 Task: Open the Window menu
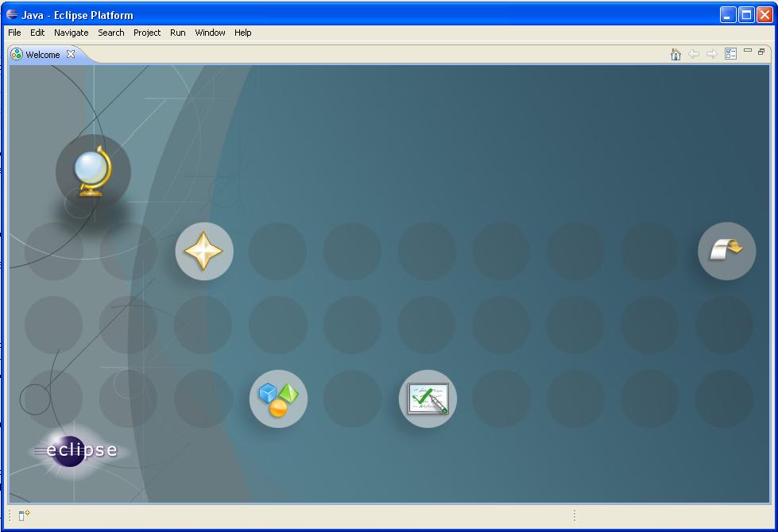point(210,33)
